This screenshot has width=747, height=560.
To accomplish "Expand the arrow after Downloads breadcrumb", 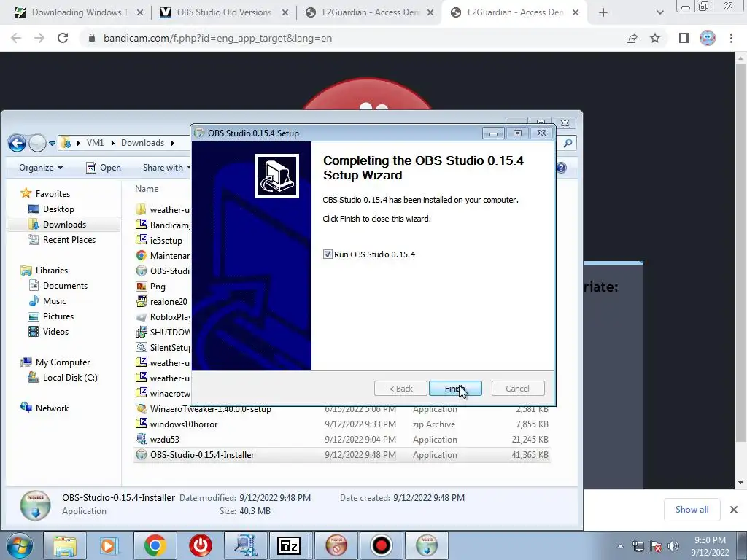I will click(x=172, y=143).
